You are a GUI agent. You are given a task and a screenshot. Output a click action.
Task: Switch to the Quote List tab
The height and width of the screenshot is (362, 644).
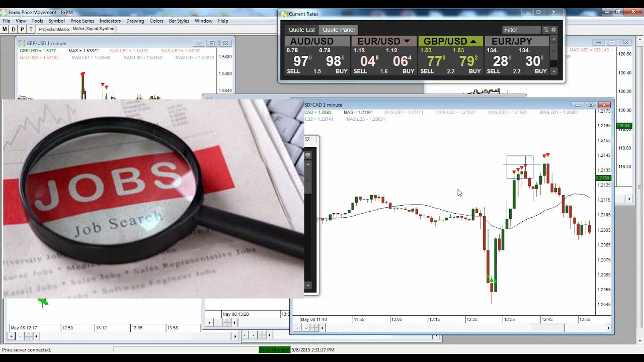coord(301,30)
